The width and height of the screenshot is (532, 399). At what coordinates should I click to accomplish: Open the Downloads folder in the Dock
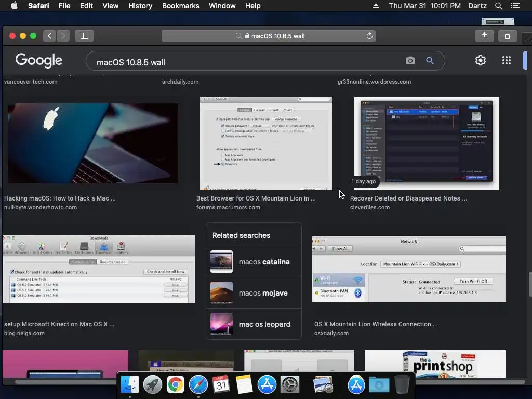coord(379,385)
